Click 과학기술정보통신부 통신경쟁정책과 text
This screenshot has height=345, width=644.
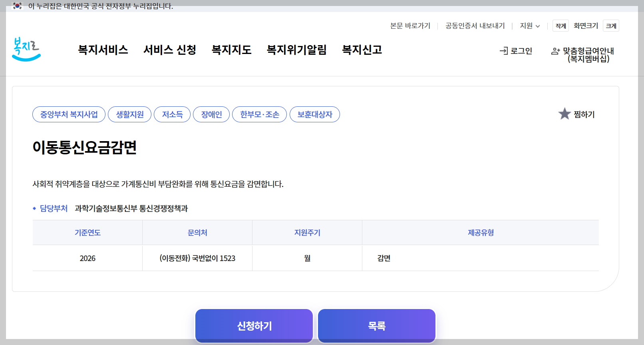click(x=131, y=208)
